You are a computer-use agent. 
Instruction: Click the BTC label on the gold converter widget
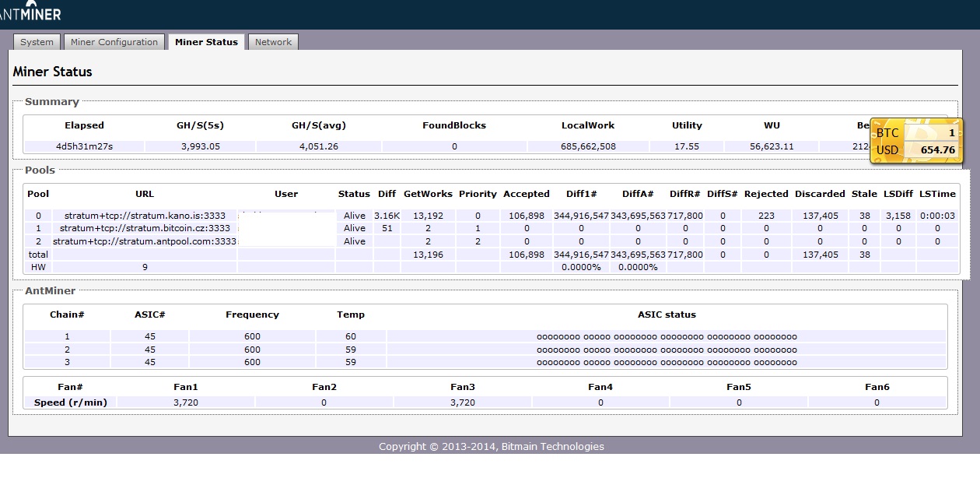[887, 133]
